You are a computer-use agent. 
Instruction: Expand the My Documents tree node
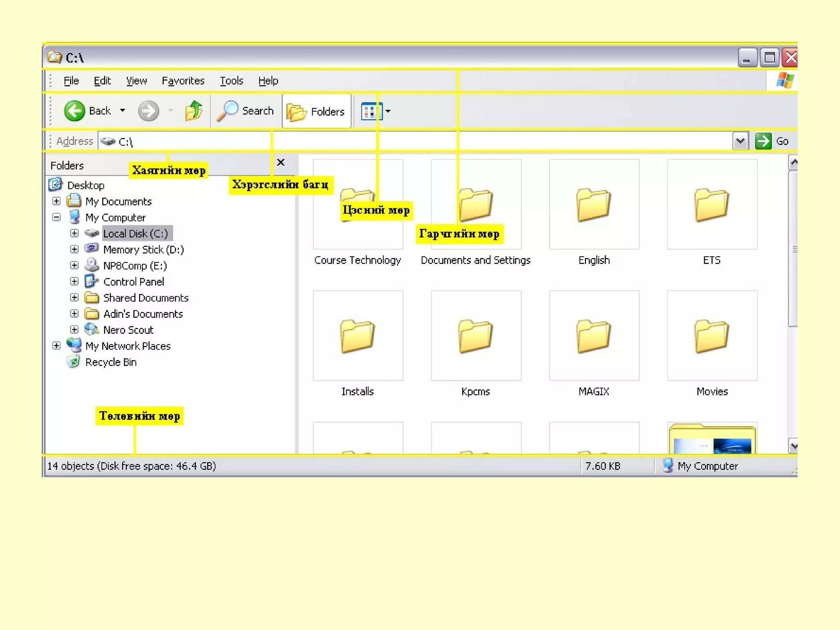point(57,201)
